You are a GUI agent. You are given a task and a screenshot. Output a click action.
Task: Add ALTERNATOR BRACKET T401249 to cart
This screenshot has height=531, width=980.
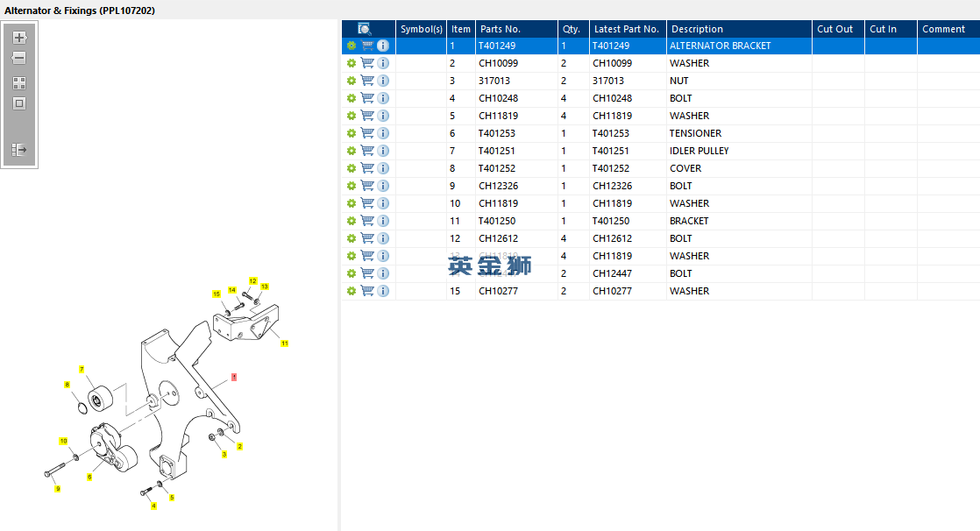[367, 46]
